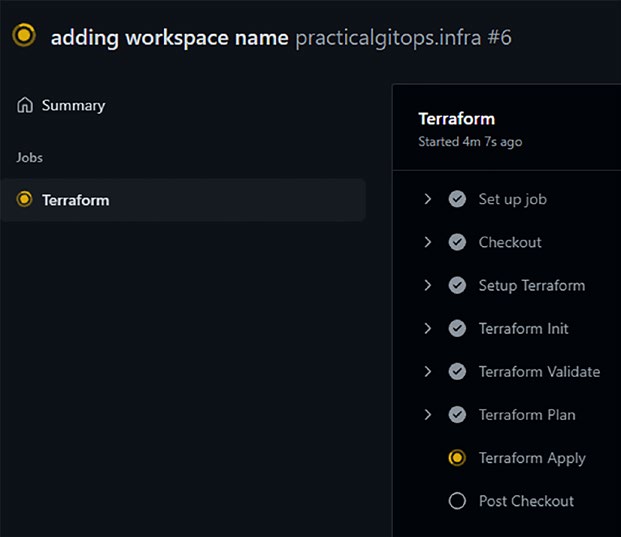Screen dimensions: 621x537
Task: Click the pending circle next to Post Checkout
Action: tap(457, 501)
